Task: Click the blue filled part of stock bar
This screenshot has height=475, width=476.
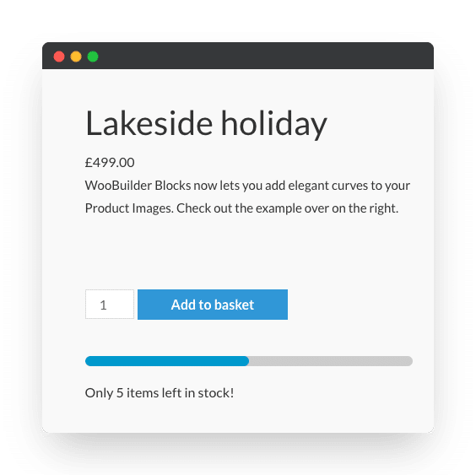Action: click(167, 361)
